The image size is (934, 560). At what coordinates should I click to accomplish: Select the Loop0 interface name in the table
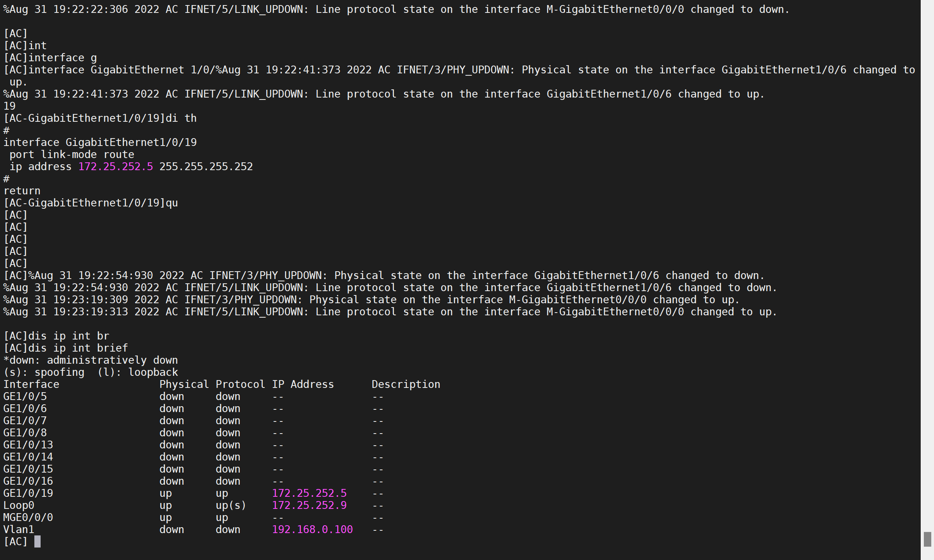coord(19,505)
